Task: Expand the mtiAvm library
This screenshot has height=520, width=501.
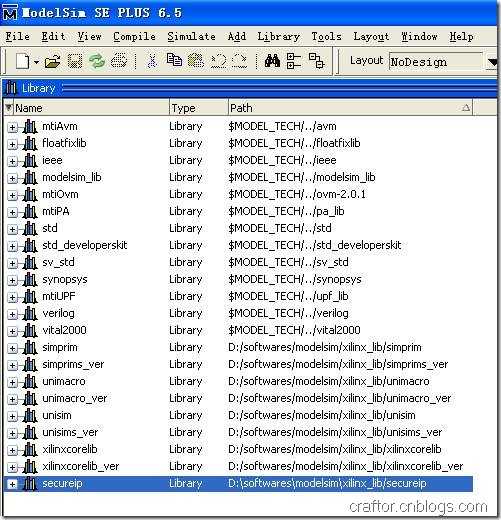Action: pyautogui.click(x=12, y=127)
